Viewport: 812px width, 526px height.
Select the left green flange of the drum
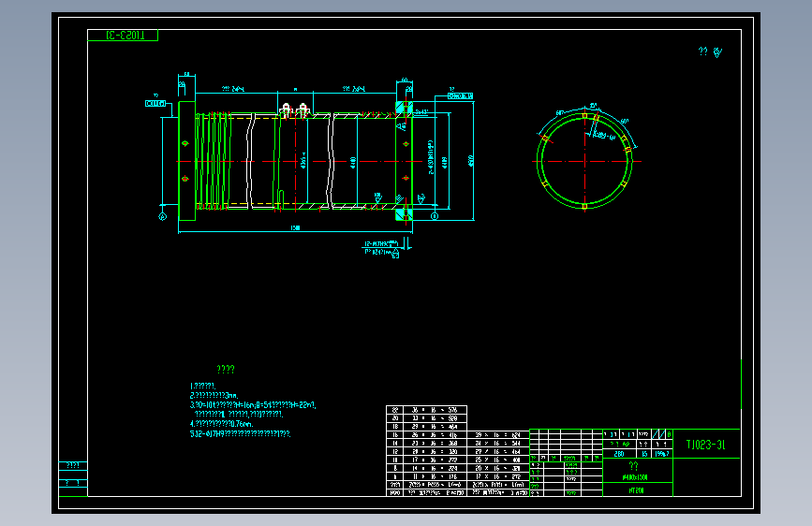[186, 161]
